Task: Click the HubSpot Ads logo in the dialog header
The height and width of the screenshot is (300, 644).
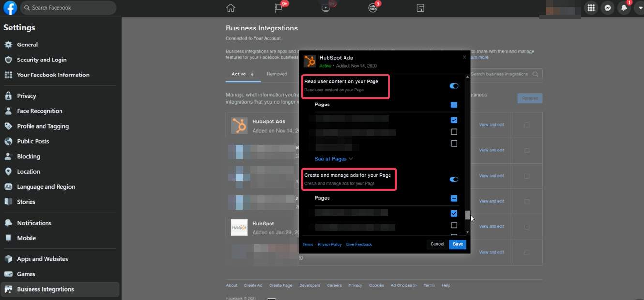Action: [310, 61]
